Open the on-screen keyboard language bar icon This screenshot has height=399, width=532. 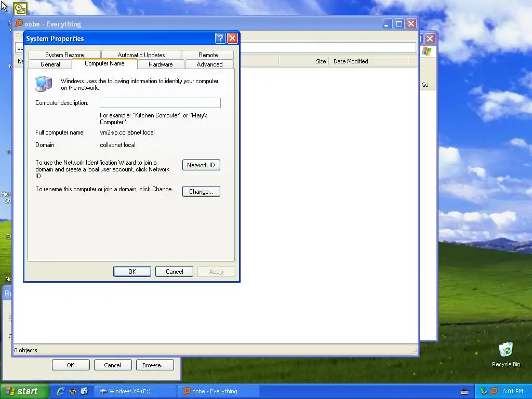[464, 392]
